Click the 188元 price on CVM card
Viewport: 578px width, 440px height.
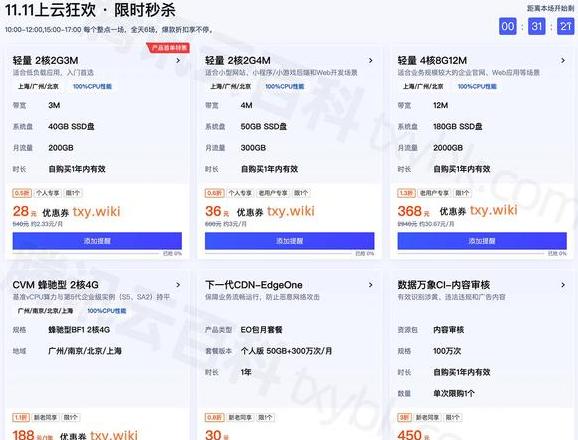(32, 435)
